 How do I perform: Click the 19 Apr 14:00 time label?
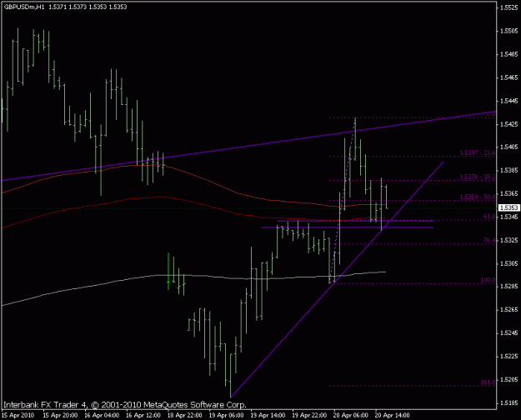(268, 415)
